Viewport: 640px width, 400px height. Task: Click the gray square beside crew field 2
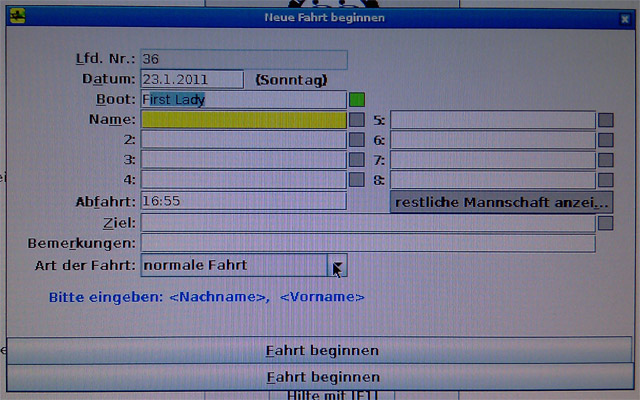coord(357,140)
